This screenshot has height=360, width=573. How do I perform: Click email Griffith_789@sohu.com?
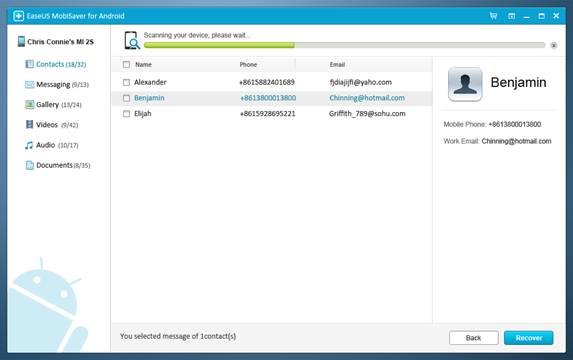(367, 114)
